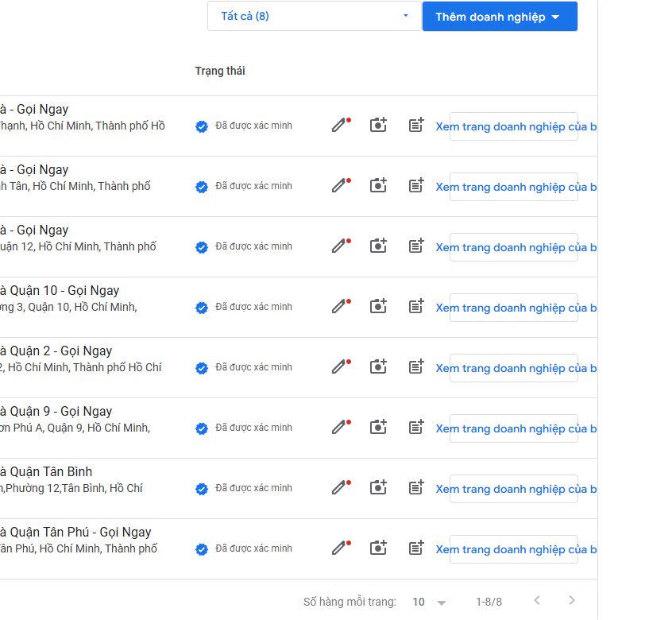
Task: Click the verified badge on the Quận 2 row
Action: pyautogui.click(x=202, y=368)
